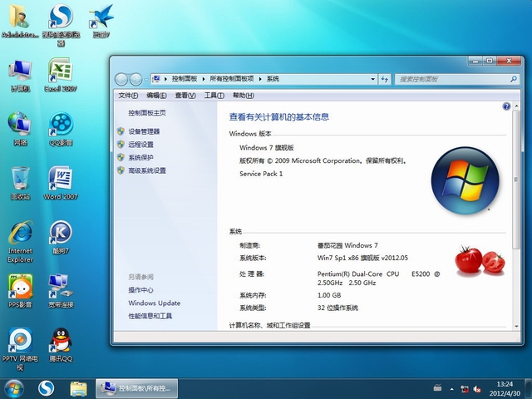Show hidden tray icons arrow
This screenshot has width=532, height=399.
tap(451, 389)
